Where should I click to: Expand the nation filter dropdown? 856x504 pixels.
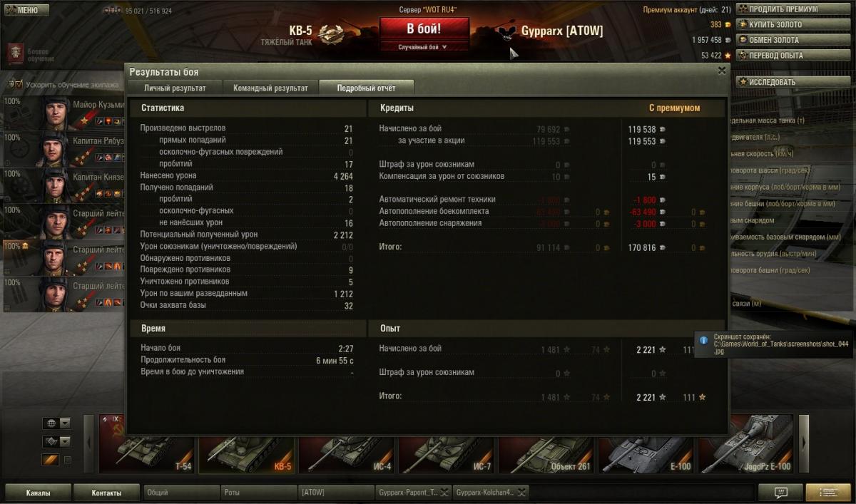[65, 423]
